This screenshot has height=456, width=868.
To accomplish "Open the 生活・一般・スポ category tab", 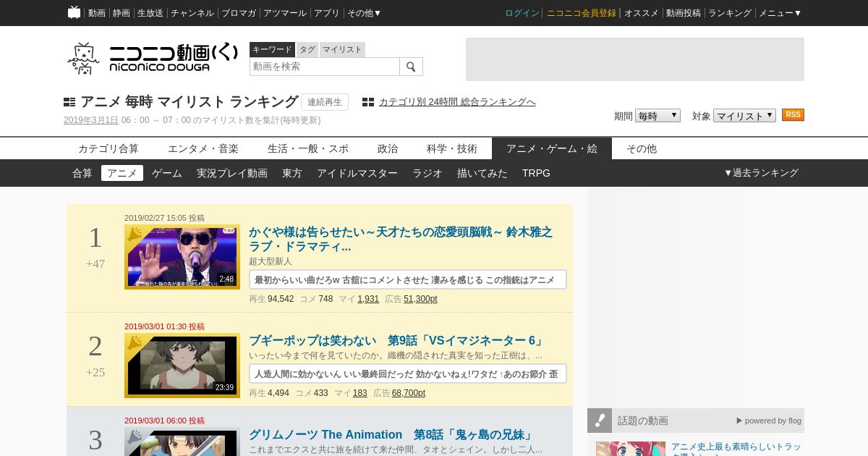I will [308, 148].
